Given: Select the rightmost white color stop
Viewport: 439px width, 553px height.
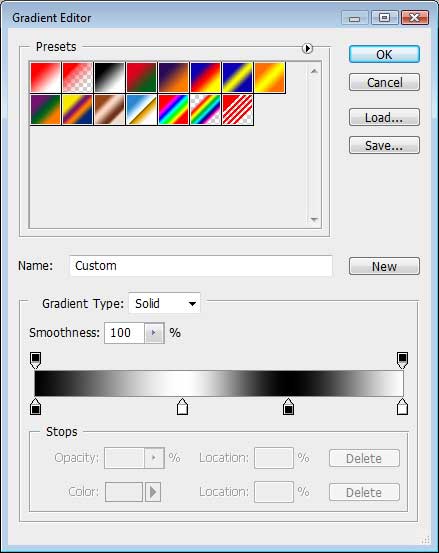Looking at the screenshot, I should coord(402,407).
